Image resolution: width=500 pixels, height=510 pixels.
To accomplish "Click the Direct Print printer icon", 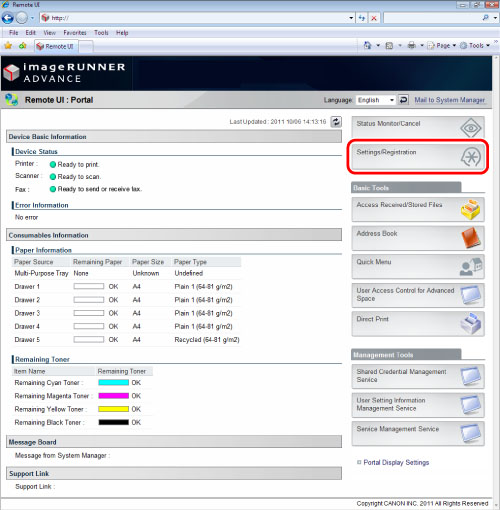I will pyautogui.click(x=471, y=324).
